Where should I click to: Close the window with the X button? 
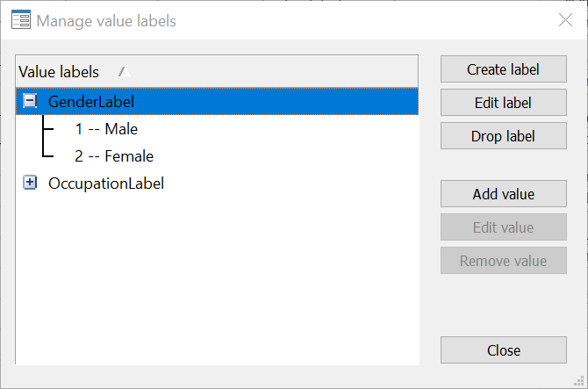point(565,20)
